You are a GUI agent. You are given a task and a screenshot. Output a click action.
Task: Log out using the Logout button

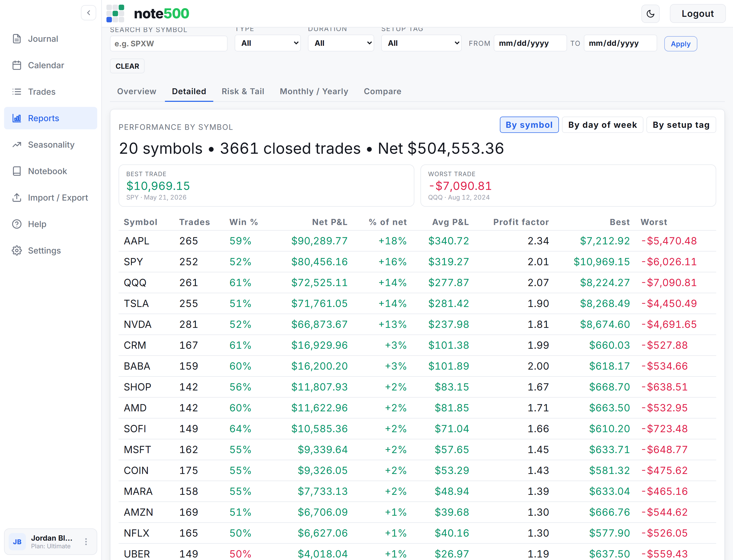tap(697, 14)
